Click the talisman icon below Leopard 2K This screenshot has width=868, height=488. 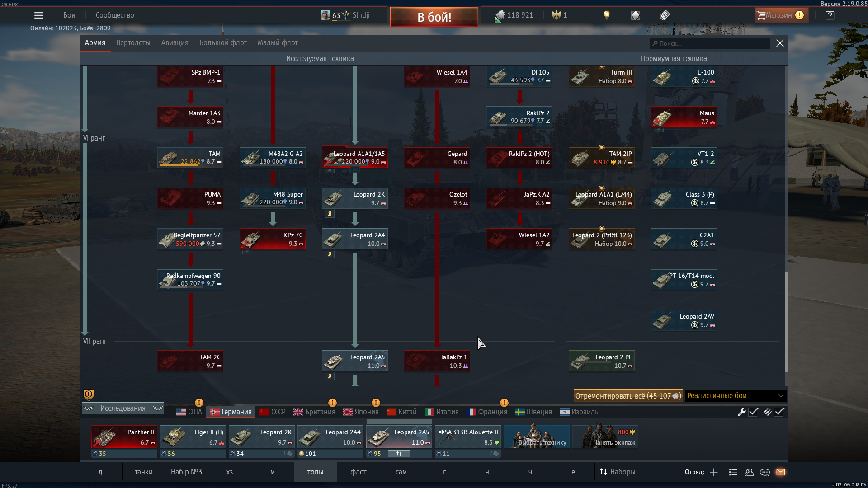click(x=330, y=214)
